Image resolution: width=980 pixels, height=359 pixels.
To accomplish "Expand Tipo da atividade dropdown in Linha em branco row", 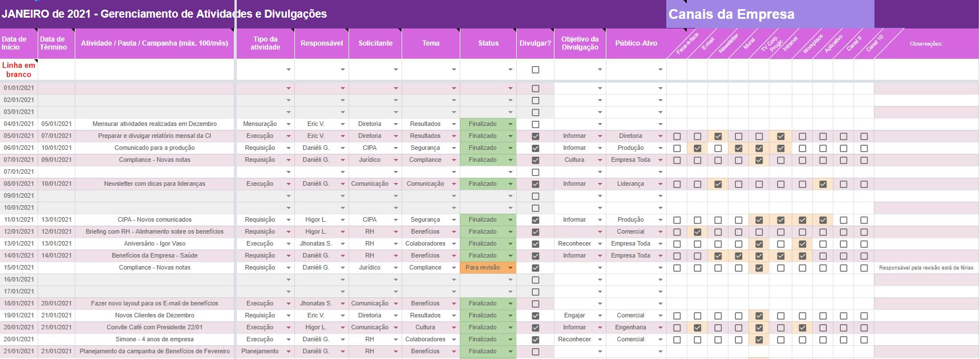I will (x=289, y=70).
